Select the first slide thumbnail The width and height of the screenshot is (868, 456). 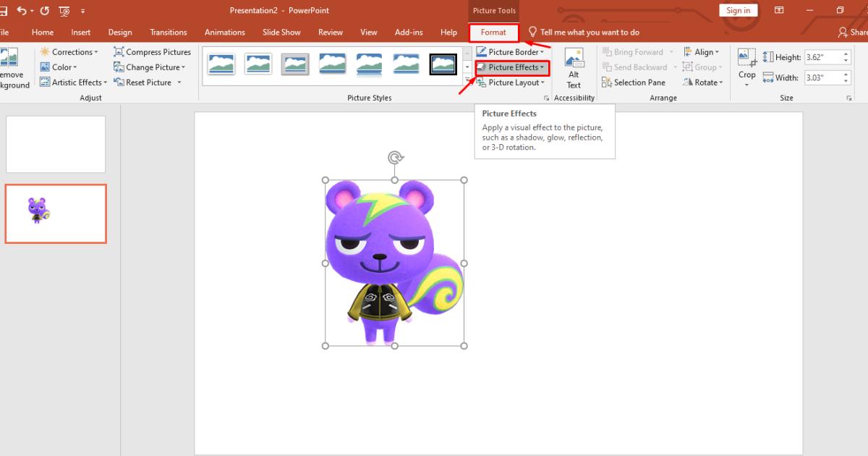point(56,143)
